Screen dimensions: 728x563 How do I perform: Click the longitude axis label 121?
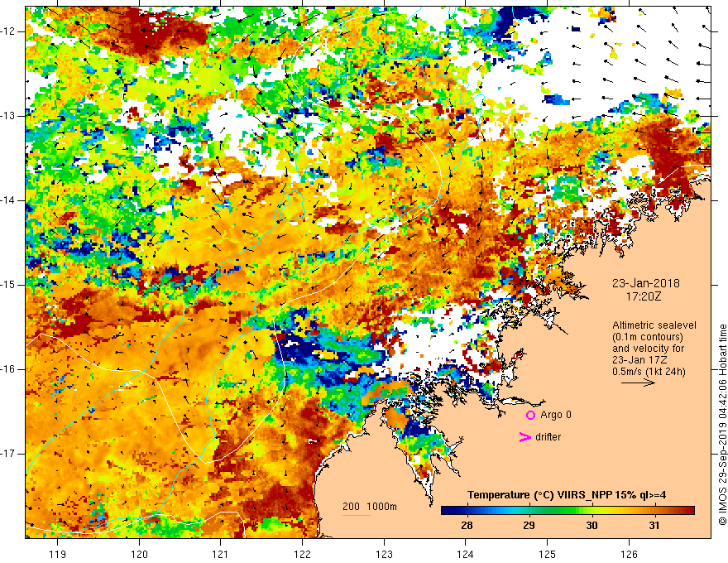221,554
